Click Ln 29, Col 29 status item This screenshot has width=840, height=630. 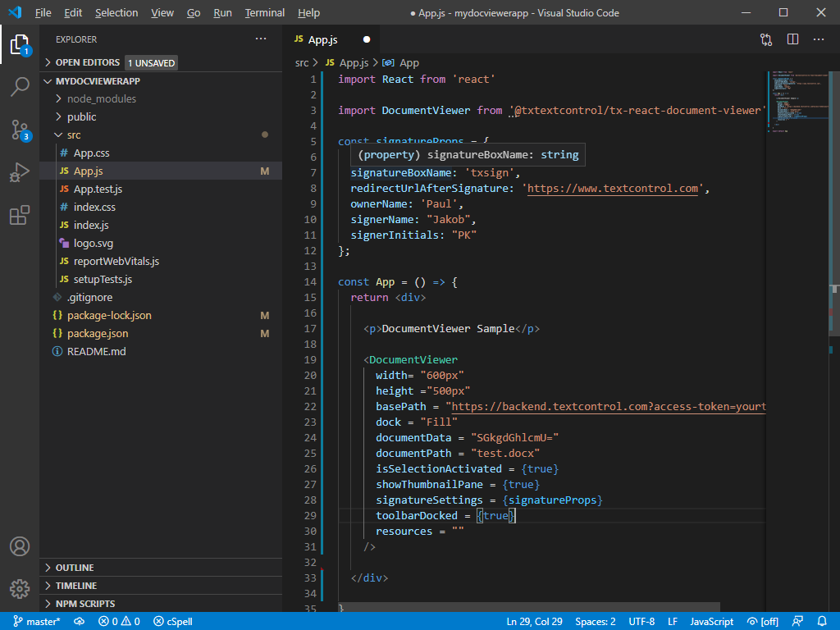pos(534,622)
